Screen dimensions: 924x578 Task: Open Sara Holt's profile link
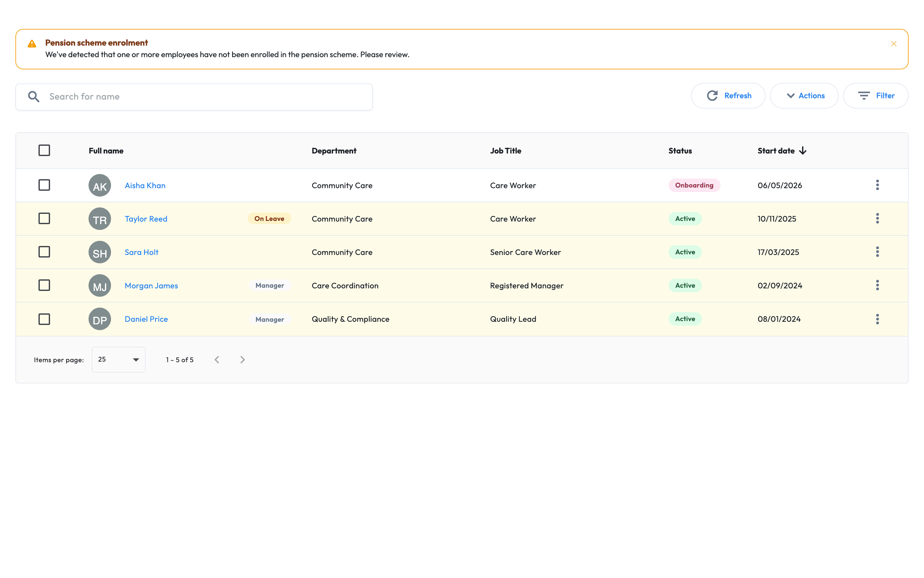[141, 252]
